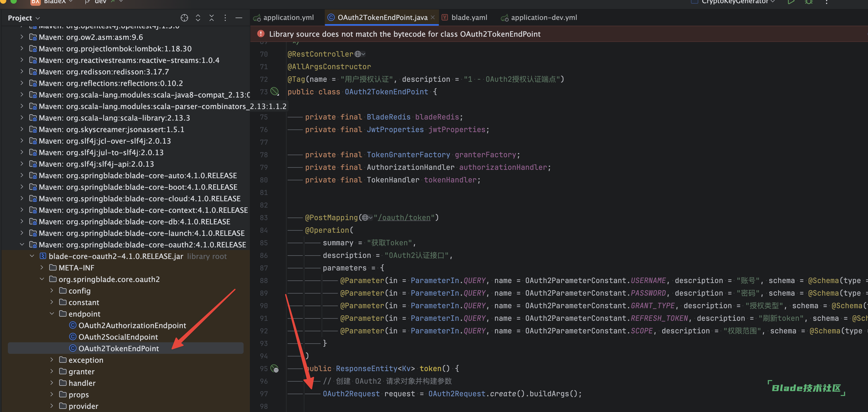Viewport: 868px width, 412px height.
Task: Open Project panel options three-dot menu
Action: point(225,18)
